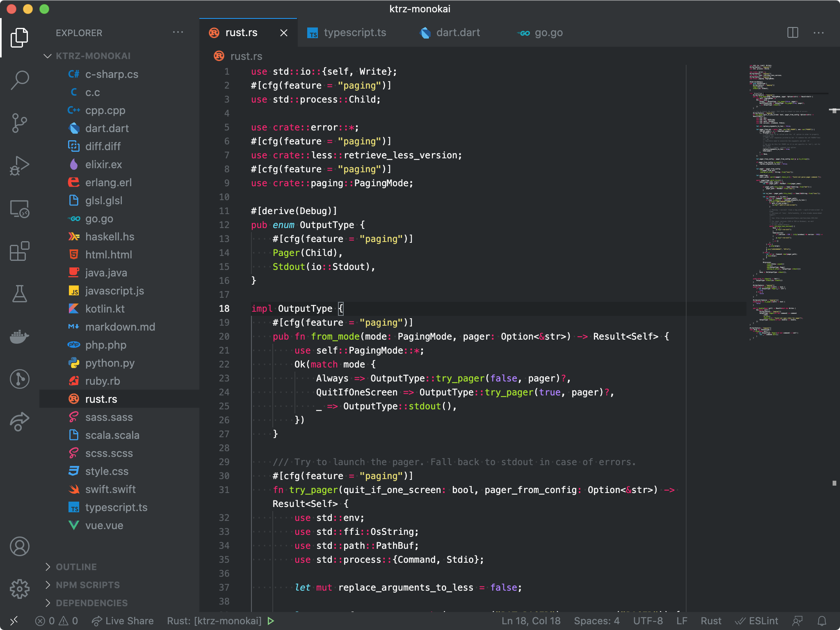Run the Rust ktrz-monokai play button
The image size is (840, 630).
[271, 621]
